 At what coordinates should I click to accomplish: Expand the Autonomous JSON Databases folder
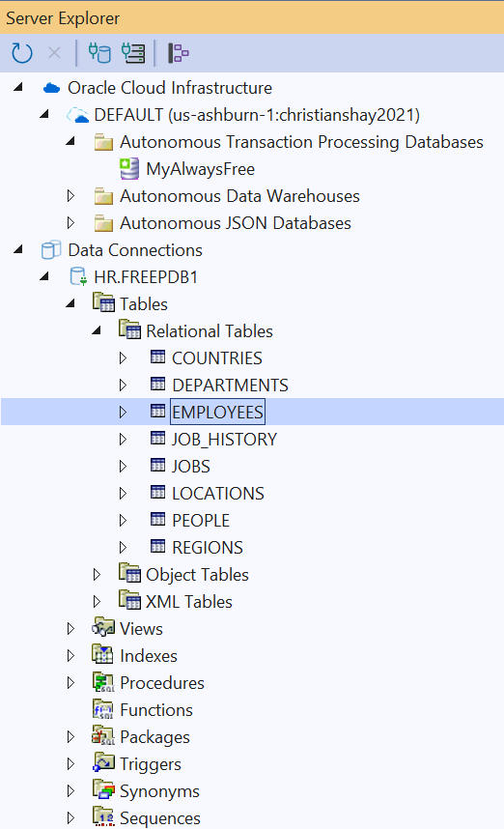pos(70,223)
